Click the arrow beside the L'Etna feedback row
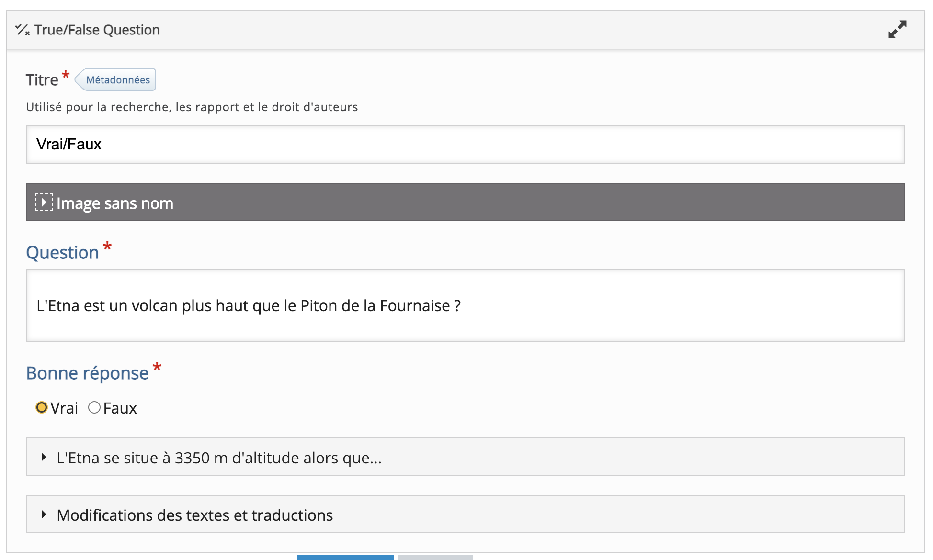933x560 pixels. 44,457
